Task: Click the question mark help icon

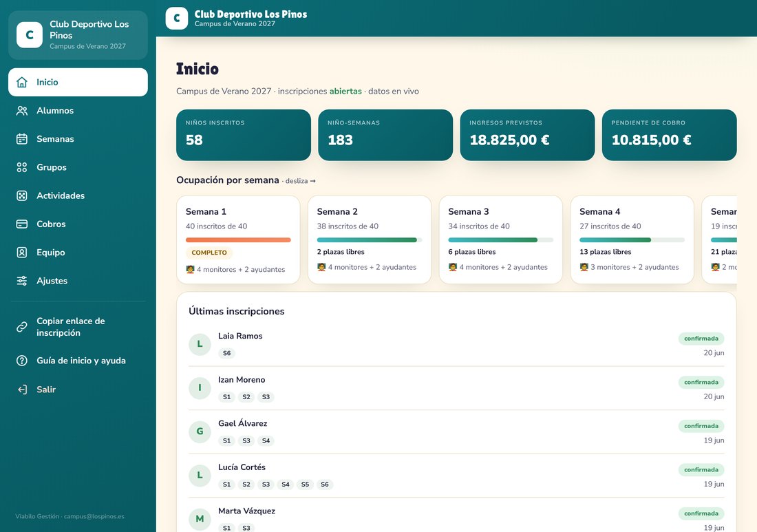Action: 22,361
